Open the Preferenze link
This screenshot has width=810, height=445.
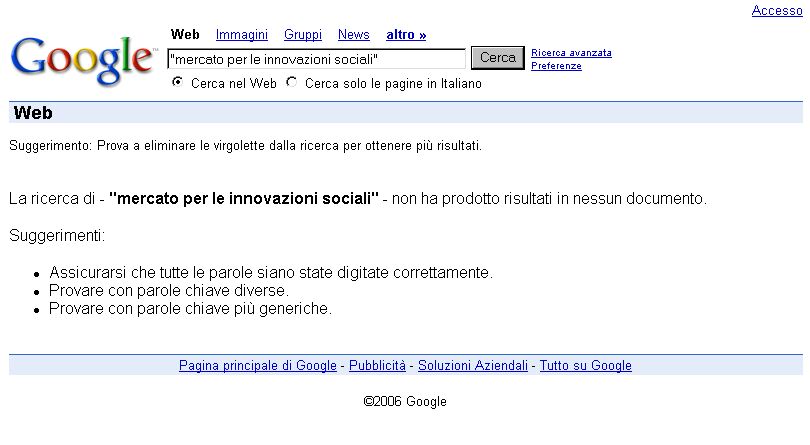click(x=556, y=66)
